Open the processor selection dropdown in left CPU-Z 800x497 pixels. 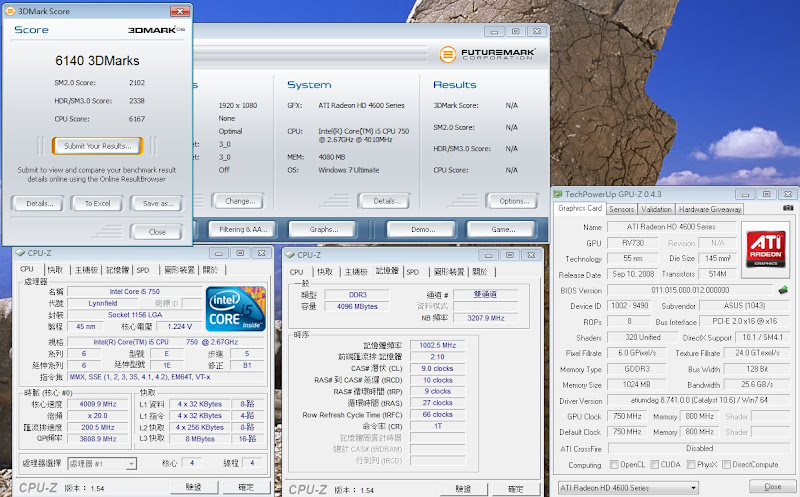coord(102,463)
